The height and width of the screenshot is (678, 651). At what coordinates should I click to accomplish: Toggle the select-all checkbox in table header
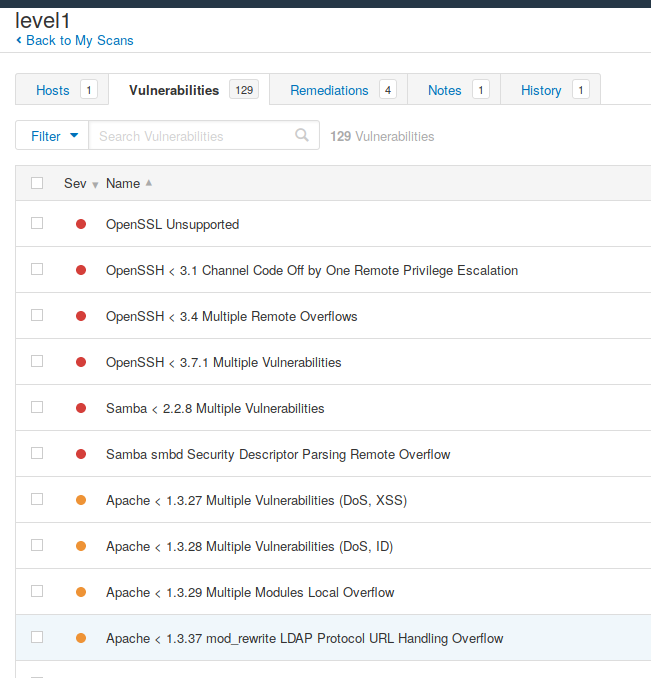click(x=37, y=183)
